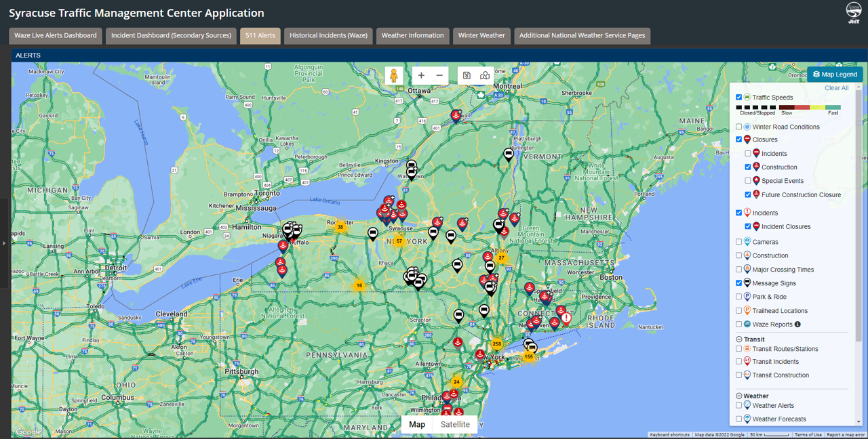Screen dimensions: 868x439
Task: Click the Google logo on the map
Action: (28, 432)
